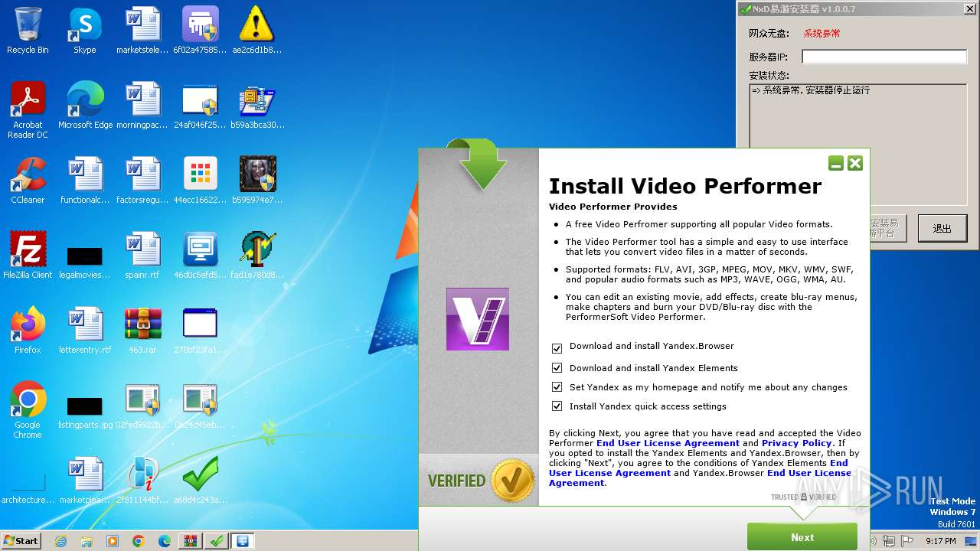The height and width of the screenshot is (551, 980).
Task: Open the CCleaner desktop shortcut
Action: pos(28,181)
